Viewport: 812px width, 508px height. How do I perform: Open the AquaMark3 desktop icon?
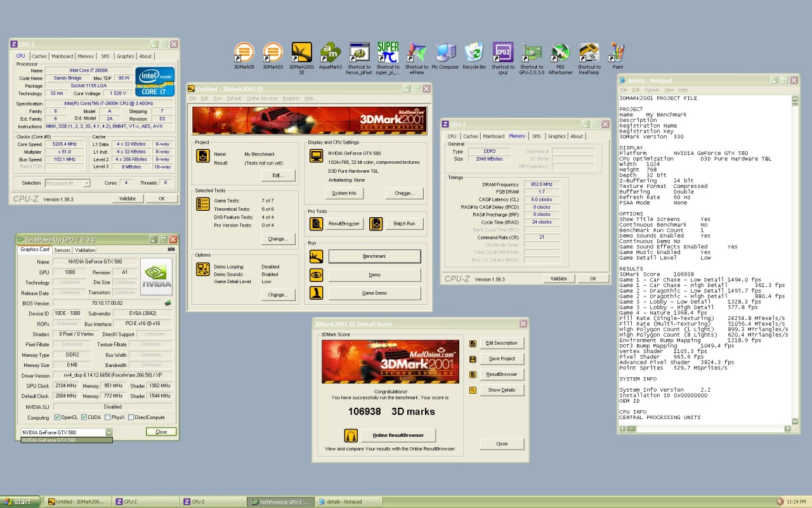pos(330,52)
